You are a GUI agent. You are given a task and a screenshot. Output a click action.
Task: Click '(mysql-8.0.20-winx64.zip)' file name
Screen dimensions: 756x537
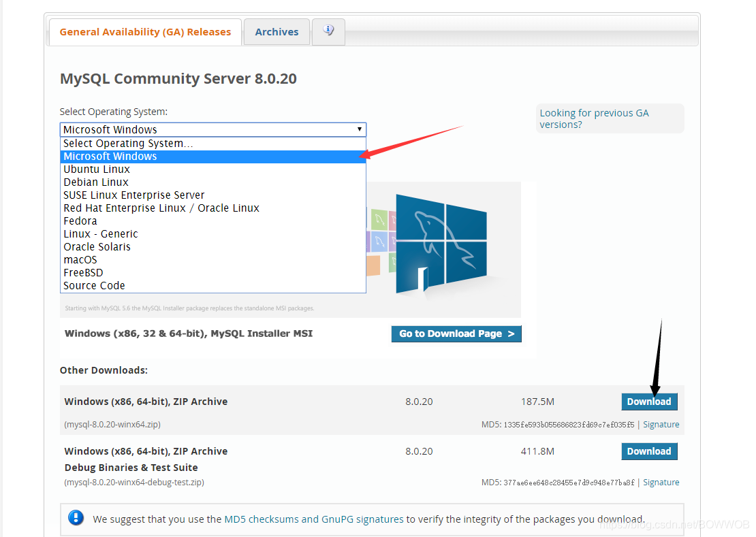[x=112, y=424]
